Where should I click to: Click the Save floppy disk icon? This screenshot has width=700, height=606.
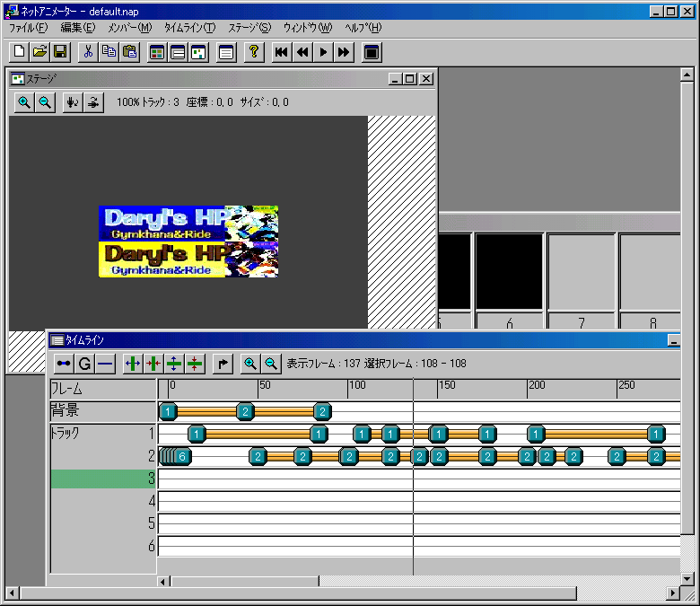[x=60, y=52]
